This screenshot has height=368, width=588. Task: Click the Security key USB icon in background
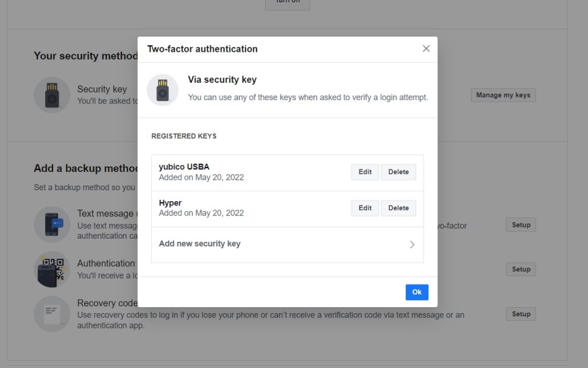coord(52,95)
